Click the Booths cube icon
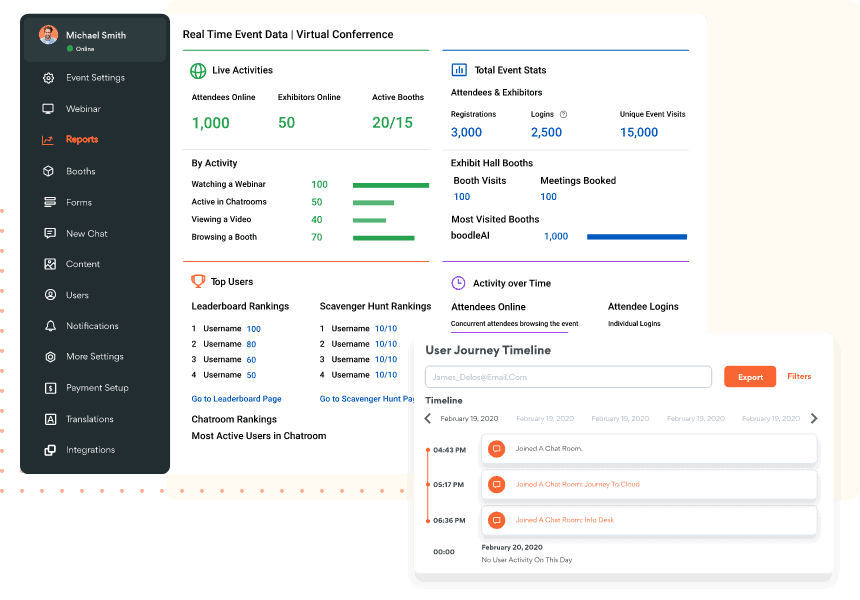This screenshot has height=600, width=860. [x=49, y=171]
